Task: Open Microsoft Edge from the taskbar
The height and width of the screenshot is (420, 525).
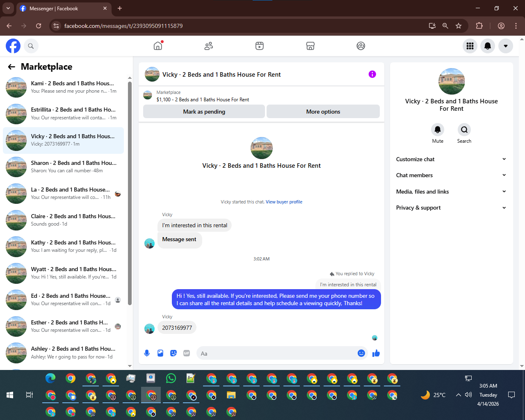Action: tap(50, 378)
